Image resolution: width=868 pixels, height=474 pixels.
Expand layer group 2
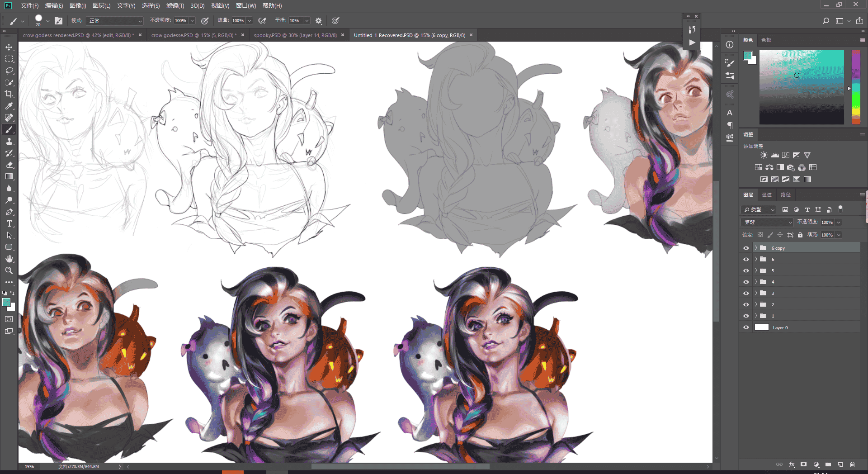click(x=756, y=304)
